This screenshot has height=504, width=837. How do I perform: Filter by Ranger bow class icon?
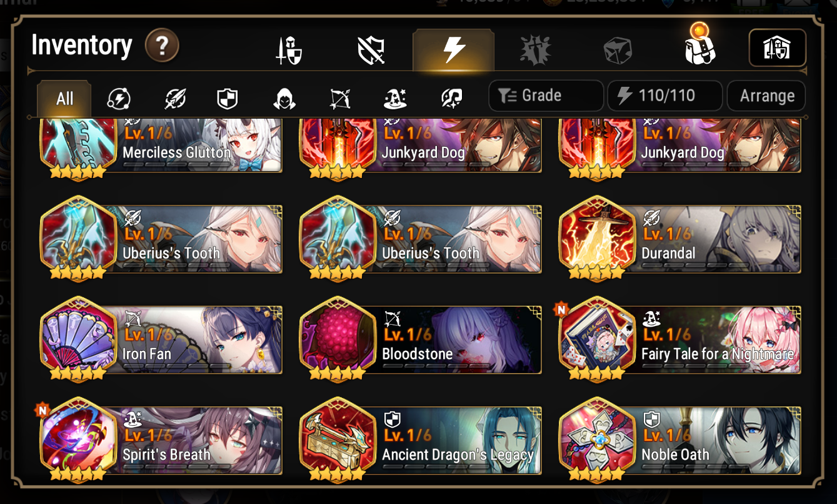pos(340,98)
